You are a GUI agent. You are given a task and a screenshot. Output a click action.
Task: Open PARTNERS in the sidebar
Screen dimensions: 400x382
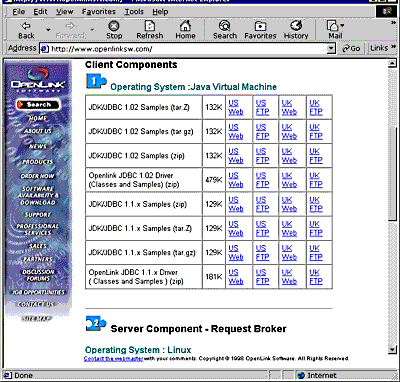tap(38, 259)
